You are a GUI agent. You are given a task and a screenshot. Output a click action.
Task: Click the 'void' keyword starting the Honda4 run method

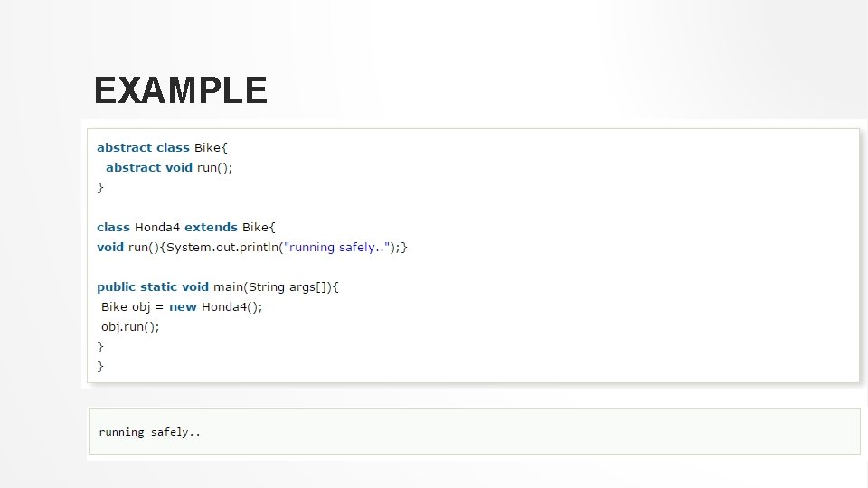click(110, 247)
